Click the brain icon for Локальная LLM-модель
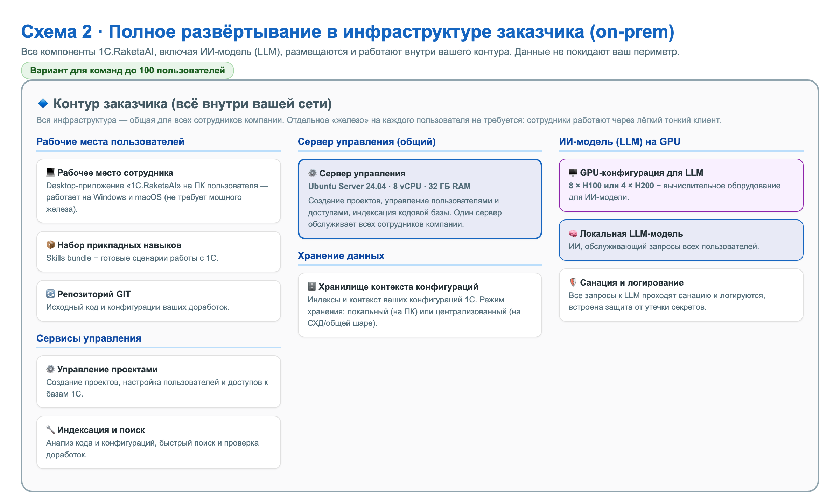The height and width of the screenshot is (504, 840). 573,233
